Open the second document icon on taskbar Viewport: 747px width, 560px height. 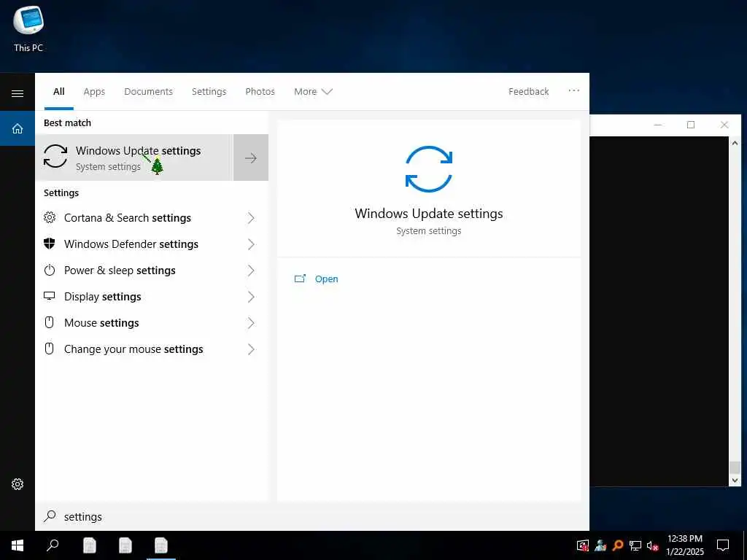125,545
